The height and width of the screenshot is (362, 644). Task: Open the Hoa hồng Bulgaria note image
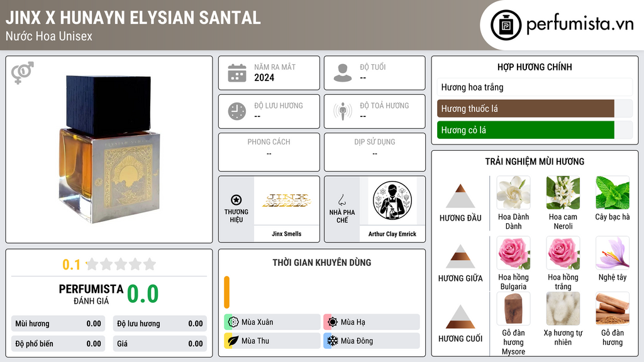pyautogui.click(x=513, y=253)
